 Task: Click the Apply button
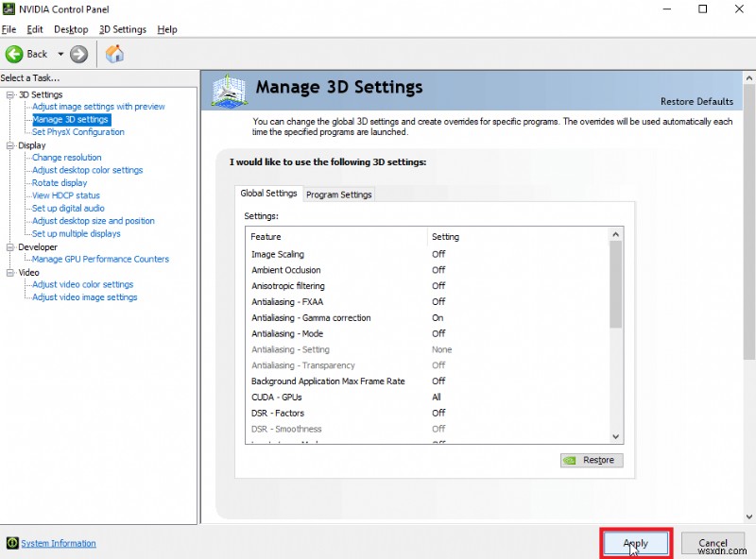point(635,543)
